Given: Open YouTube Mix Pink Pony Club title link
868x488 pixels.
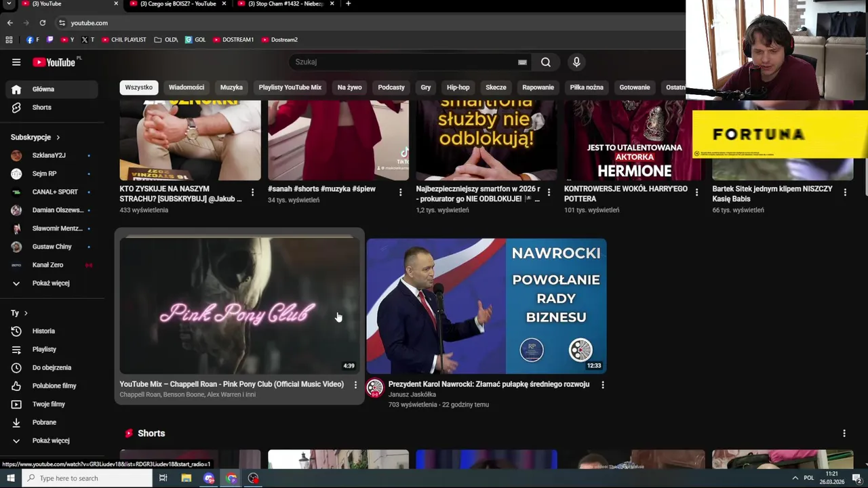Looking at the screenshot, I should [232, 384].
